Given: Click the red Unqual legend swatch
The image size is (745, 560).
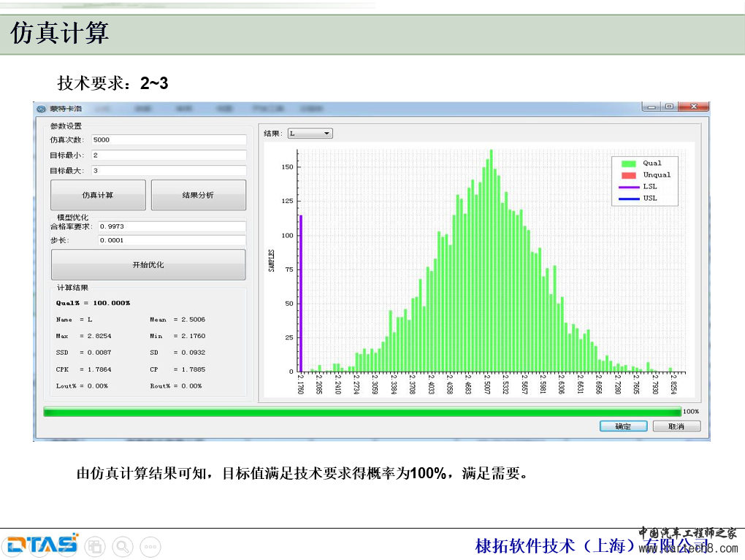Looking at the screenshot, I should (629, 175).
